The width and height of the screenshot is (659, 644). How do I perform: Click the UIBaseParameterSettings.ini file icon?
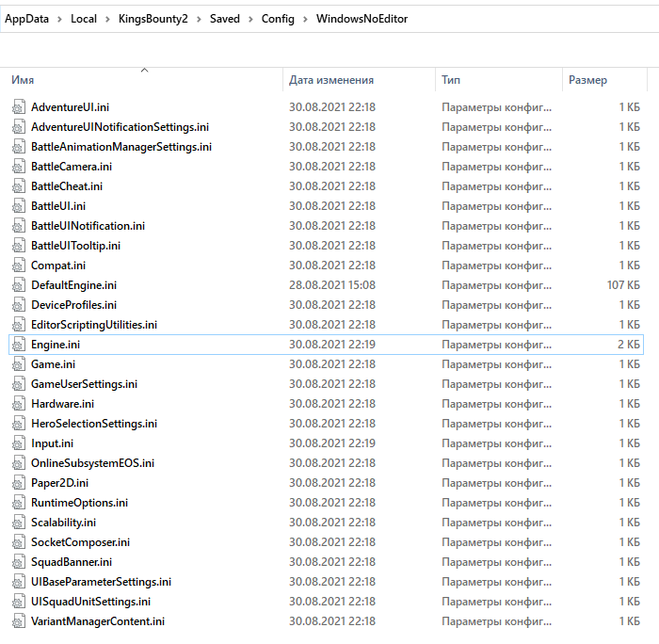pyautogui.click(x=18, y=581)
